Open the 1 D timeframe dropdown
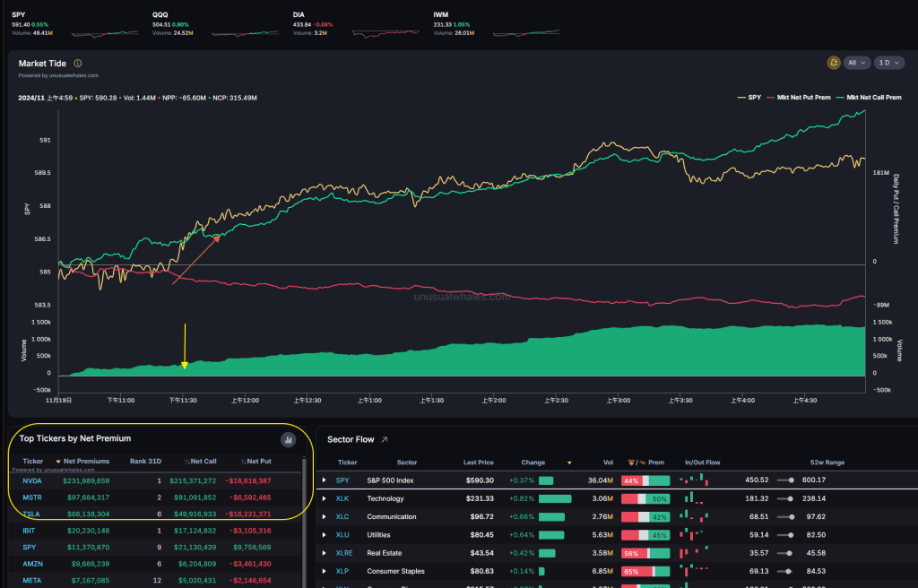918x588 pixels. (x=889, y=63)
